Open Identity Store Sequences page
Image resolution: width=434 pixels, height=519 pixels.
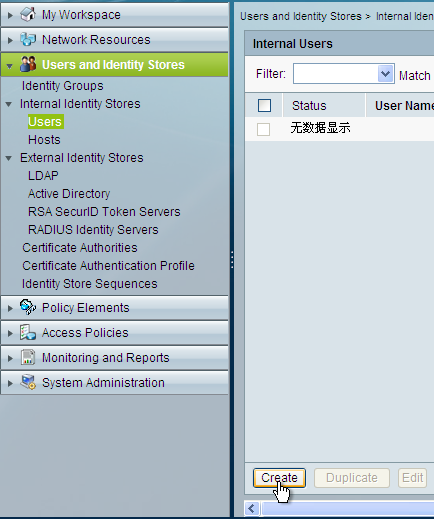(x=90, y=284)
